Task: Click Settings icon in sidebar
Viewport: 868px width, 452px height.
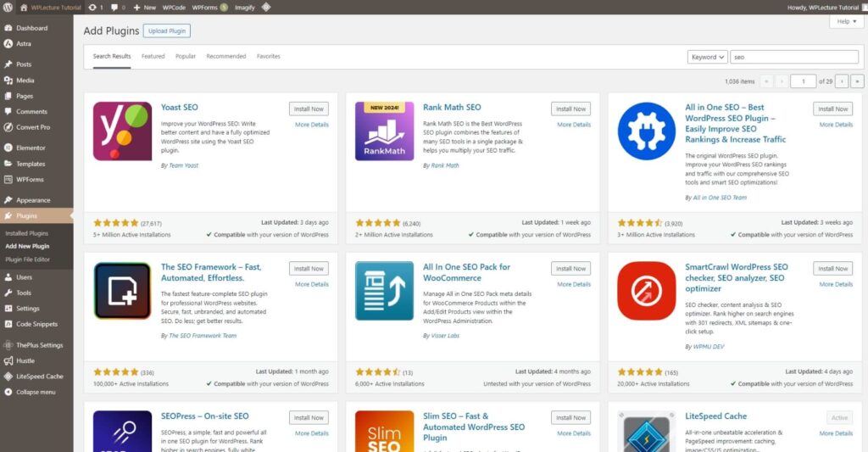Action: [x=8, y=309]
